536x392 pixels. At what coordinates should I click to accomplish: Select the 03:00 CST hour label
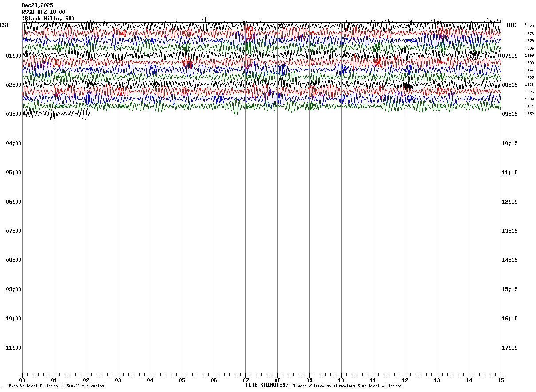click(14, 114)
